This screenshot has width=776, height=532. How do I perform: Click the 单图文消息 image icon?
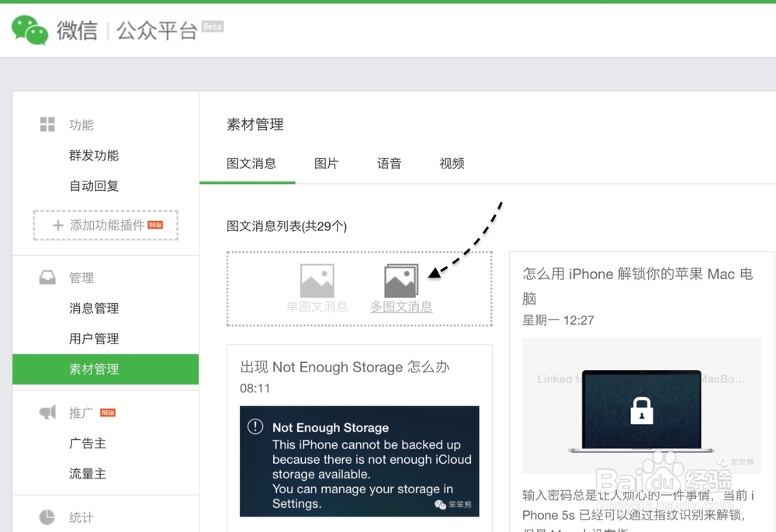click(317, 281)
